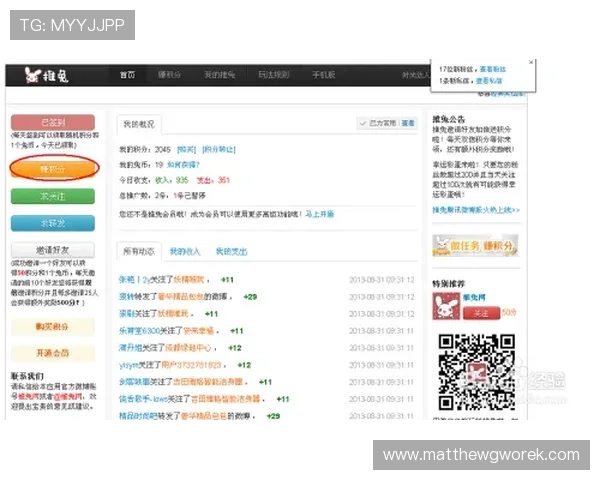Click the 开通会员 button
This screenshot has height=480, width=600.
click(52, 353)
